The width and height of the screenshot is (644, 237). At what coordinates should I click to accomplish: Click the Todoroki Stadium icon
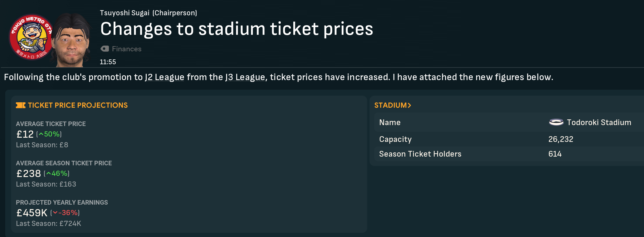(556, 122)
